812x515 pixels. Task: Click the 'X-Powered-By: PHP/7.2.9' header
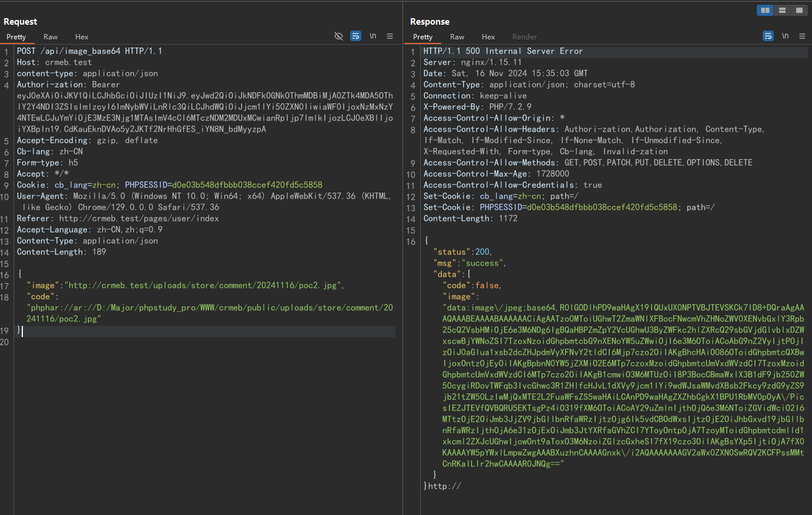(477, 107)
